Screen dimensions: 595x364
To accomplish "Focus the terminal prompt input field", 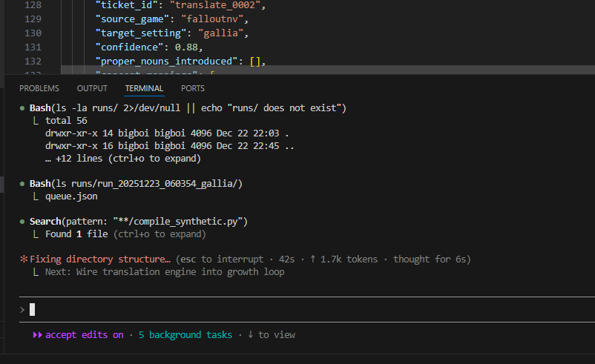I will tap(307, 309).
